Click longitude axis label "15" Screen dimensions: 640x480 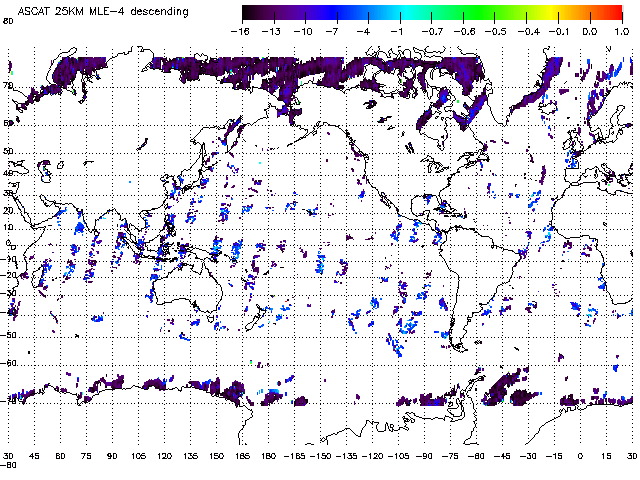606,456
